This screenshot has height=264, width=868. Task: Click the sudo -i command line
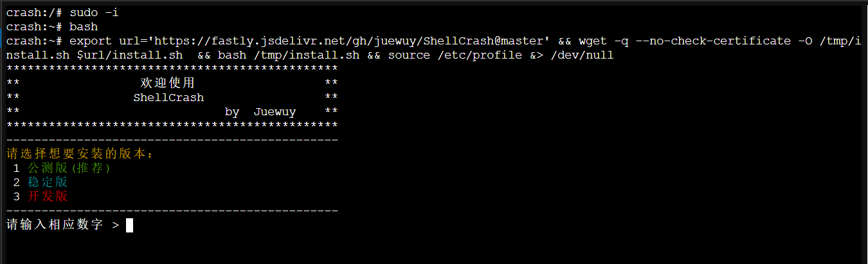62,13
